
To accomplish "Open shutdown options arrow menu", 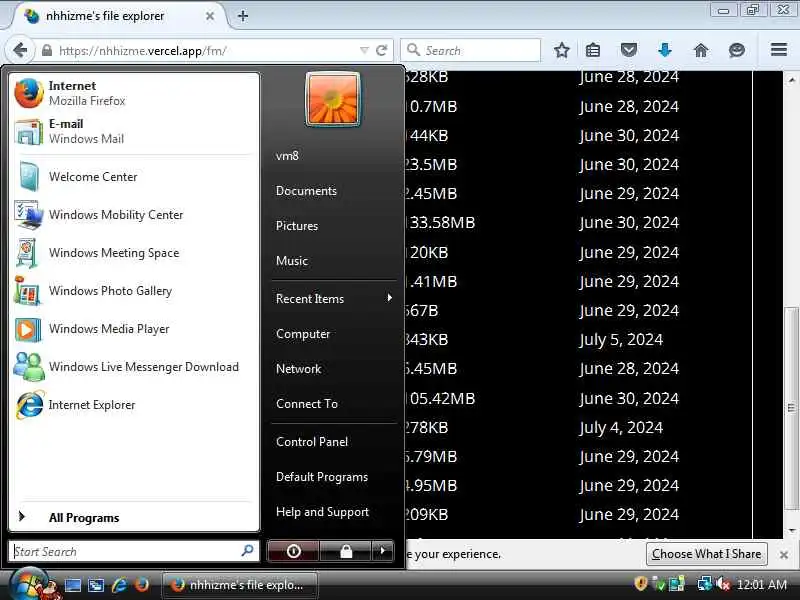I will point(383,551).
